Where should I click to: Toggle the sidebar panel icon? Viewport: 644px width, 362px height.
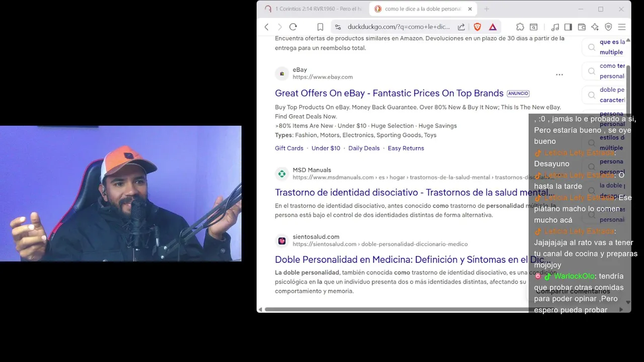coord(568,27)
